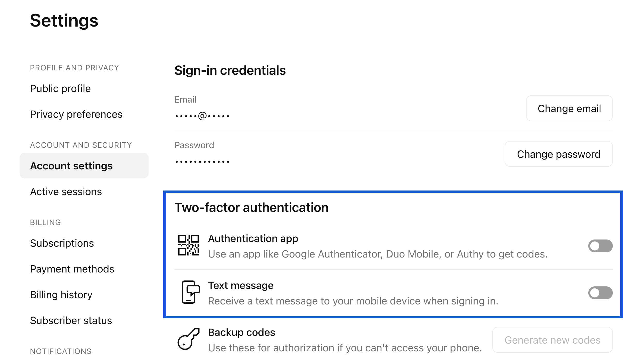Click the QR code Authentication app icon
This screenshot has height=364, width=636.
click(189, 245)
